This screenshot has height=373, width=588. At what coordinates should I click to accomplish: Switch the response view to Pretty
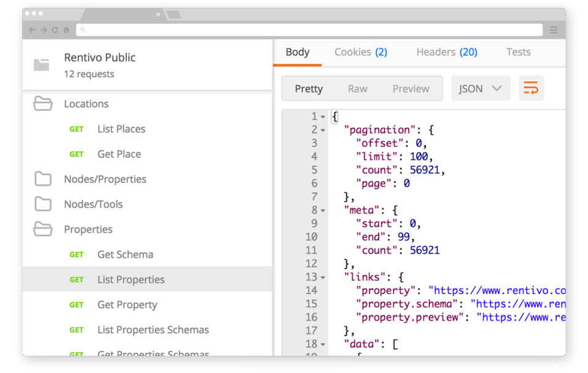point(309,89)
